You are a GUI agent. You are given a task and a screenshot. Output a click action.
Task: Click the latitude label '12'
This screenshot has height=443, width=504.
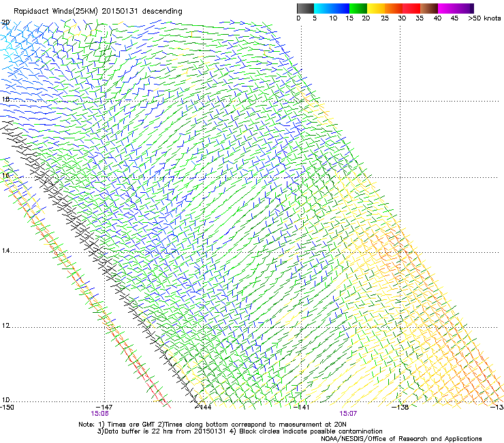click(x=5, y=326)
